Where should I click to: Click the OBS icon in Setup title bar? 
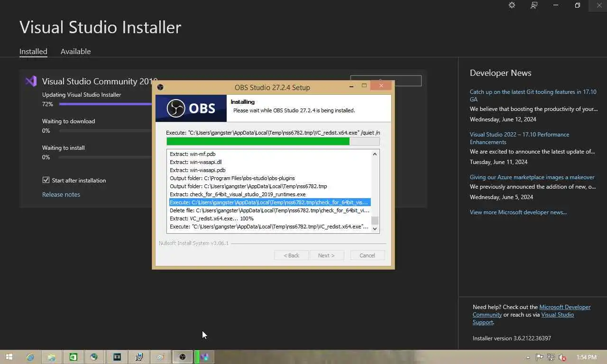point(160,87)
